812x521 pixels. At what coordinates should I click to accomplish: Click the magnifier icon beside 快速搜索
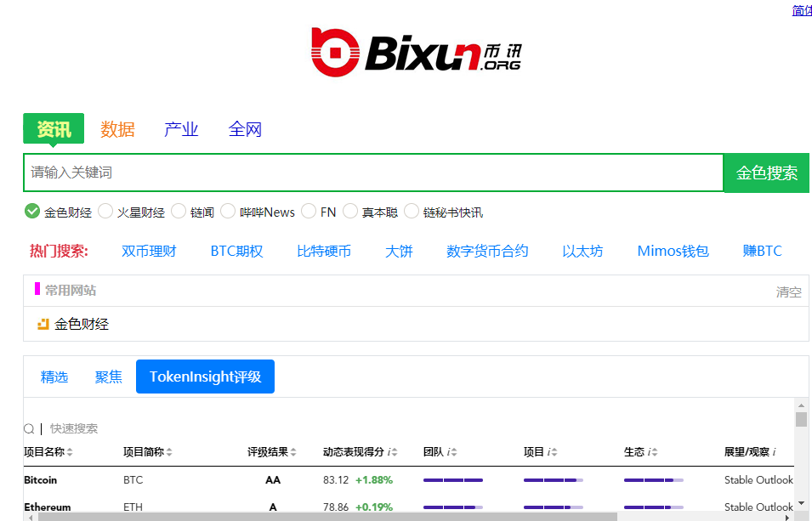(x=29, y=429)
